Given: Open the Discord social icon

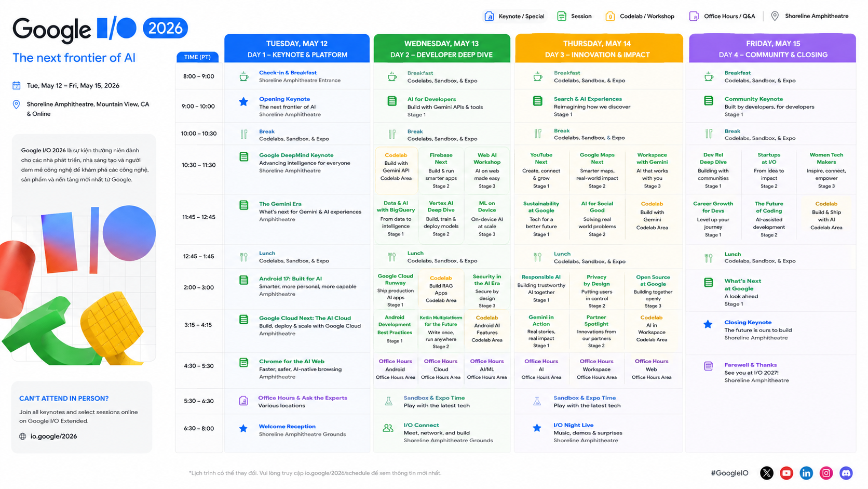Looking at the screenshot, I should [846, 473].
